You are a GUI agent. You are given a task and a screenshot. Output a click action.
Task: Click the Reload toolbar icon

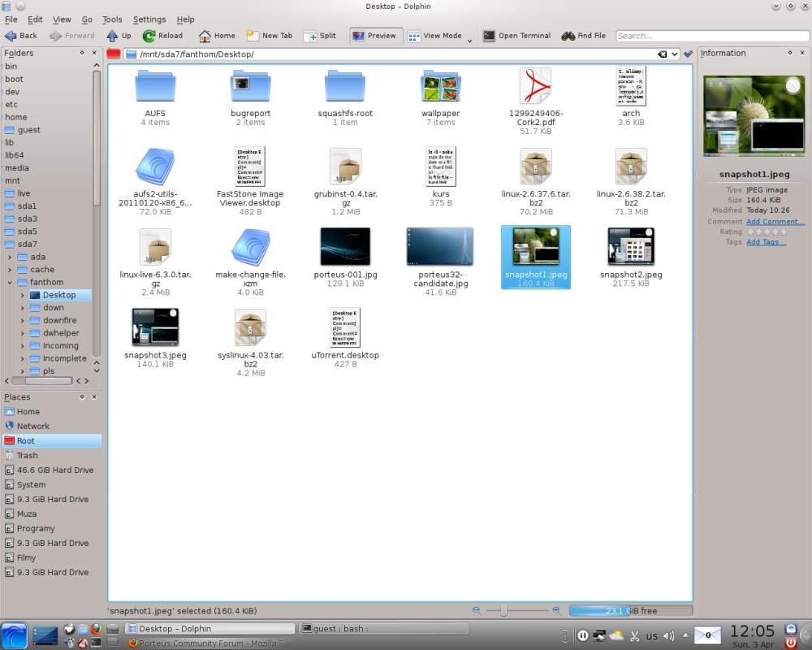[x=149, y=36]
